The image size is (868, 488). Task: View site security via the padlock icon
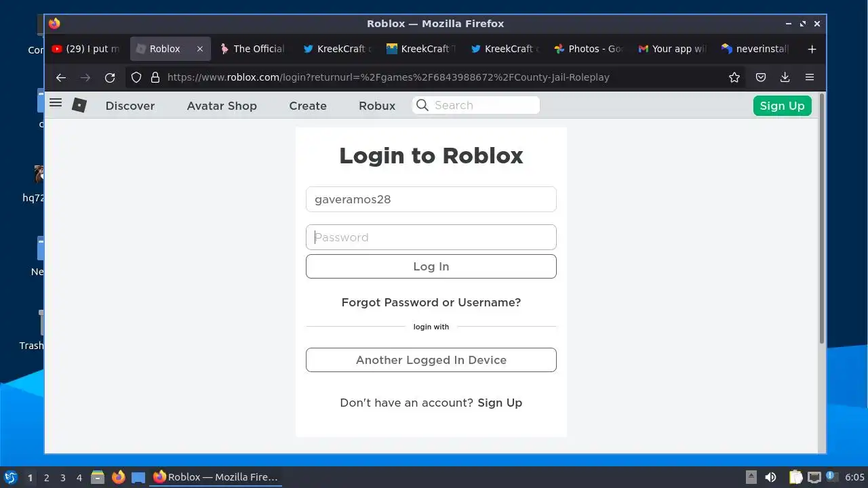[x=155, y=77]
